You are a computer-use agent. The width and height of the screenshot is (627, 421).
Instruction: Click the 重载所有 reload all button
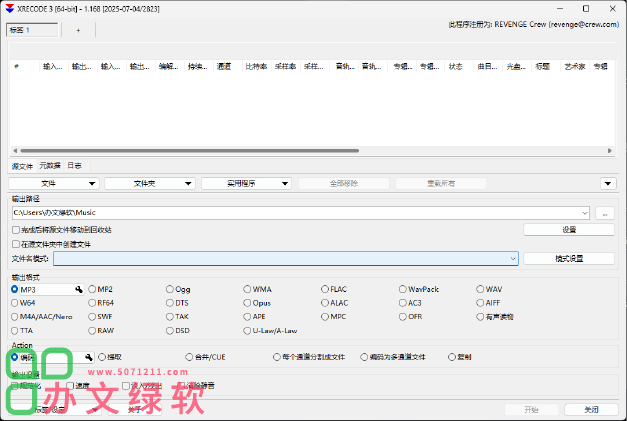tap(441, 184)
